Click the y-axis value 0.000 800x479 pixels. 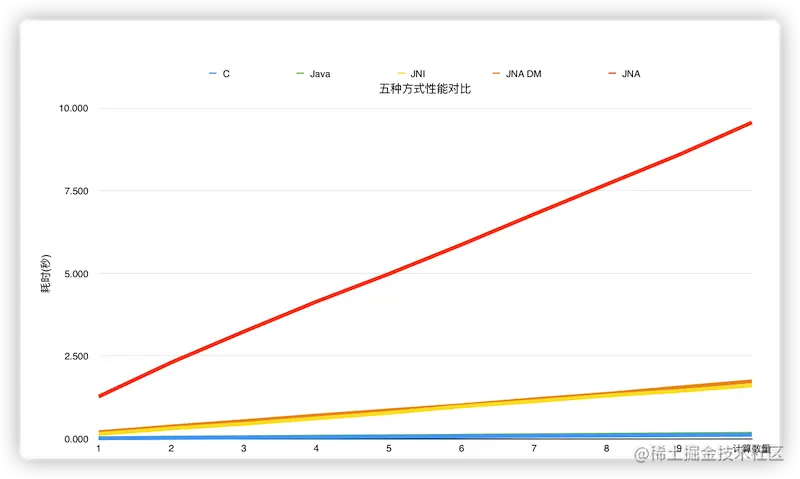(x=77, y=439)
